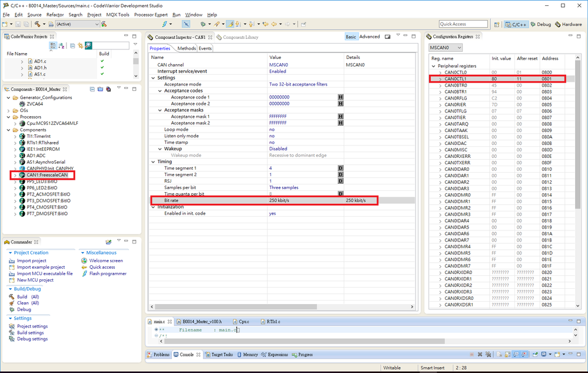
Task: Click the H button for Acceptance code 1
Action: click(341, 97)
